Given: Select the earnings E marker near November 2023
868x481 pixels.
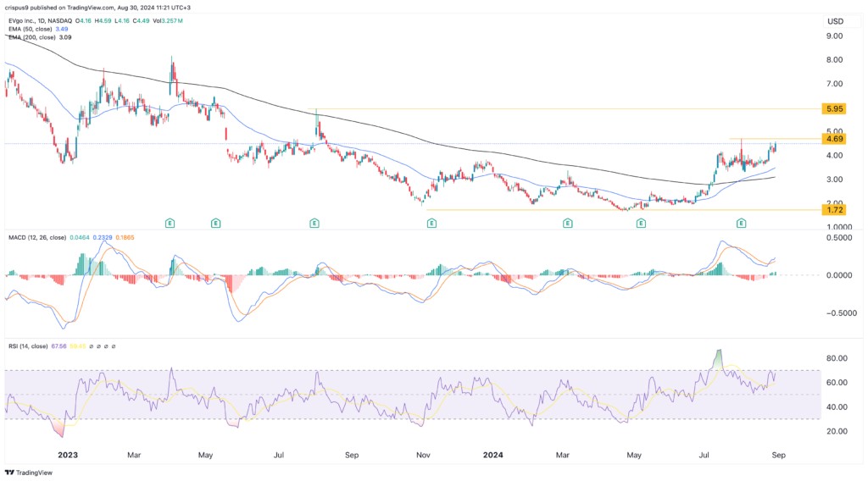Looking at the screenshot, I should pos(431,223).
